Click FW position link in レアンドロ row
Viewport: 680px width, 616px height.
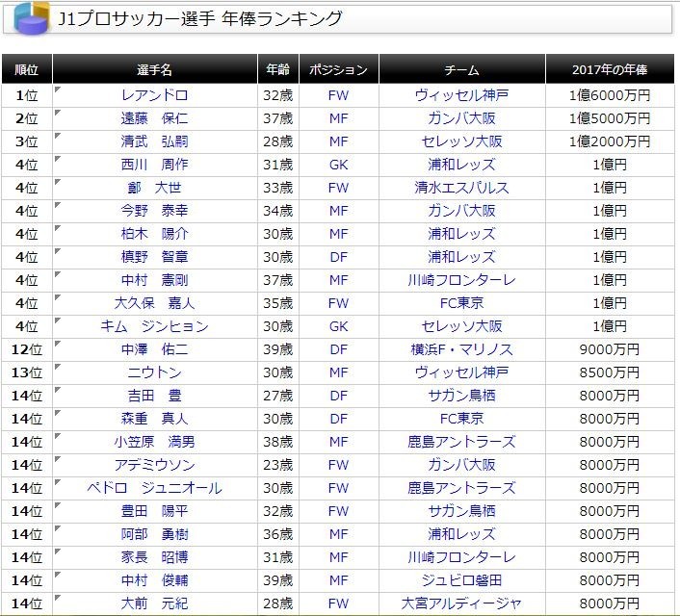(338, 95)
